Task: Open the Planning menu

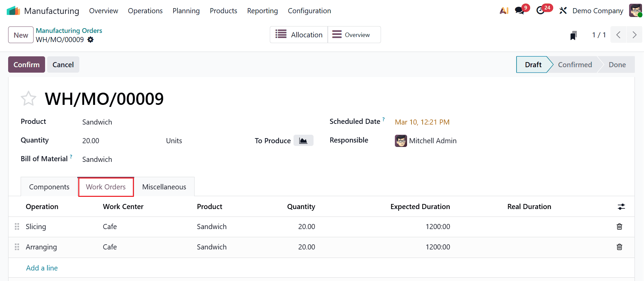Action: click(186, 11)
